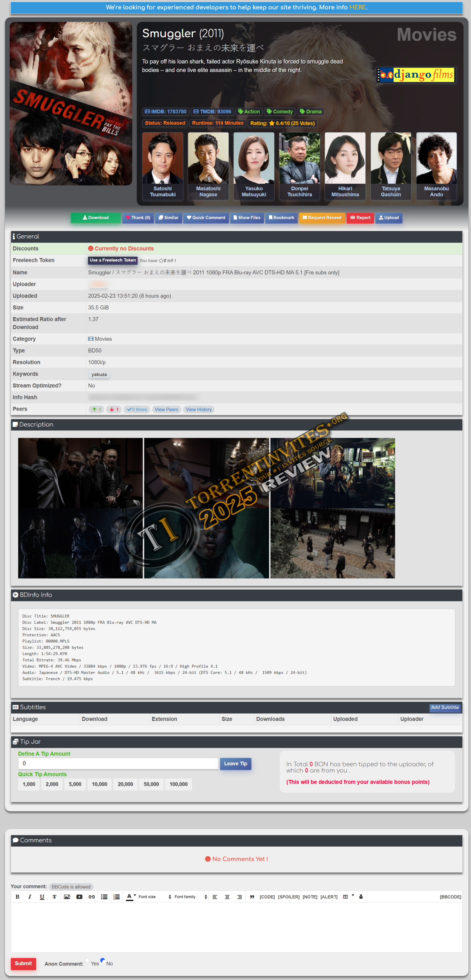This screenshot has height=980, width=471.
Task: Open the IMDB 1783780 tag
Action: 166,111
